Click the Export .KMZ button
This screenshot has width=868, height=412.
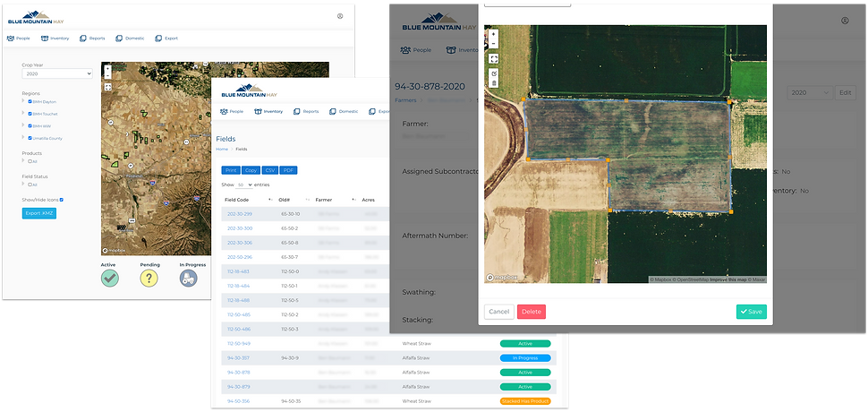click(x=39, y=213)
